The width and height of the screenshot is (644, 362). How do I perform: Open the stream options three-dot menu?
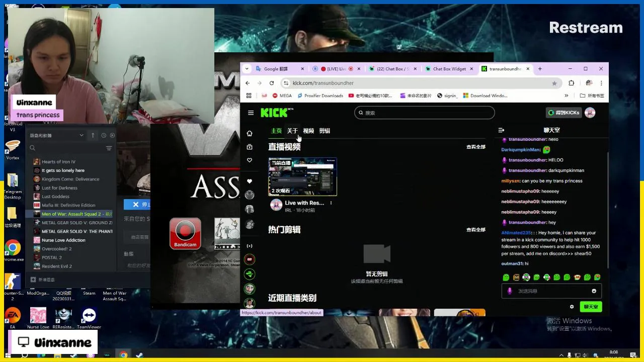click(331, 203)
